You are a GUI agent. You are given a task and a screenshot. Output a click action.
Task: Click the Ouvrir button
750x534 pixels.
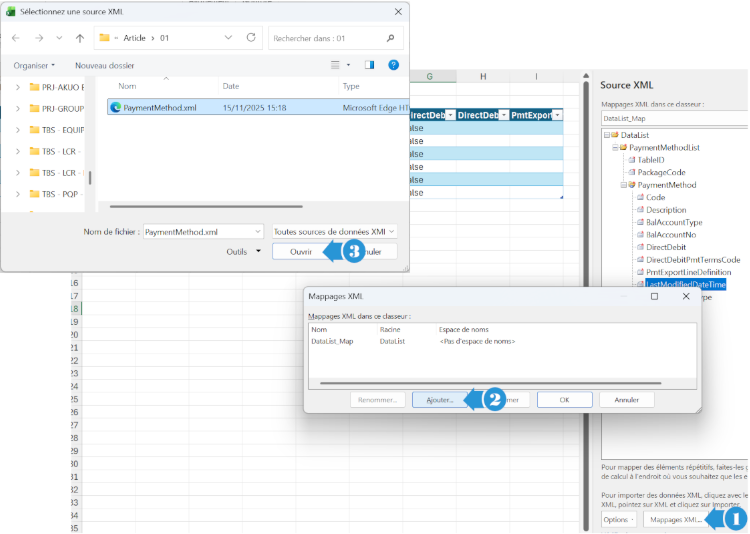tap(301, 252)
